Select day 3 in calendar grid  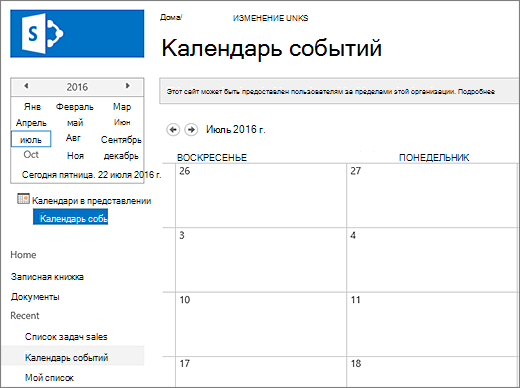click(261, 260)
